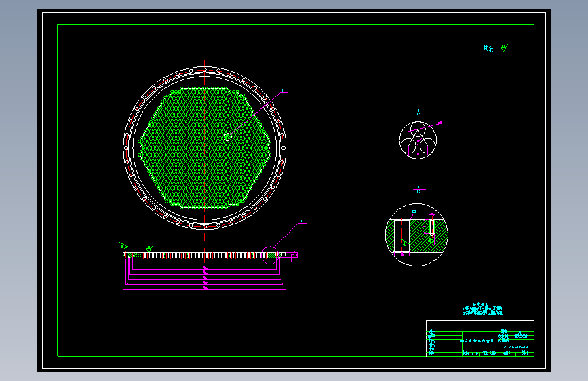Viewport: 588px width, 381px height.
Task: Click the detail callout label I near flange
Action: coord(283,91)
